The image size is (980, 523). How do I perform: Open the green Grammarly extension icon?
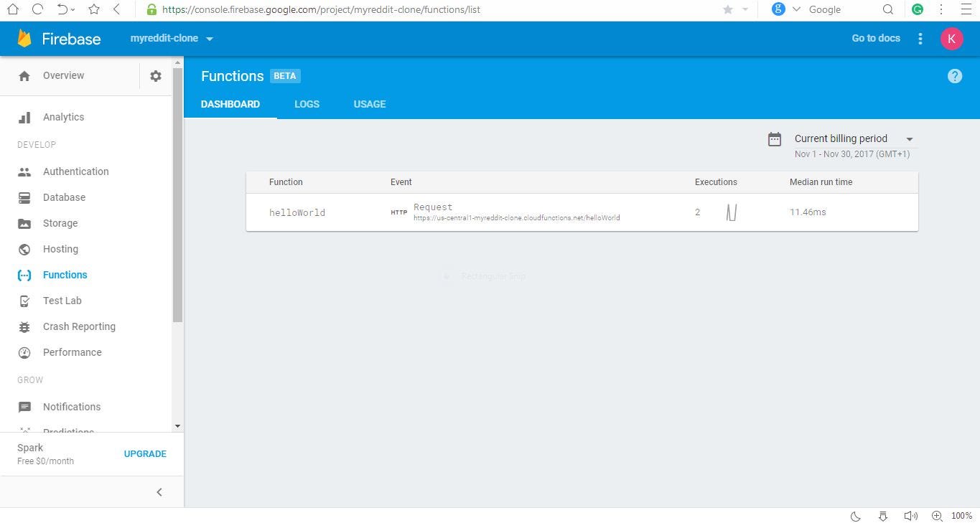tap(917, 9)
